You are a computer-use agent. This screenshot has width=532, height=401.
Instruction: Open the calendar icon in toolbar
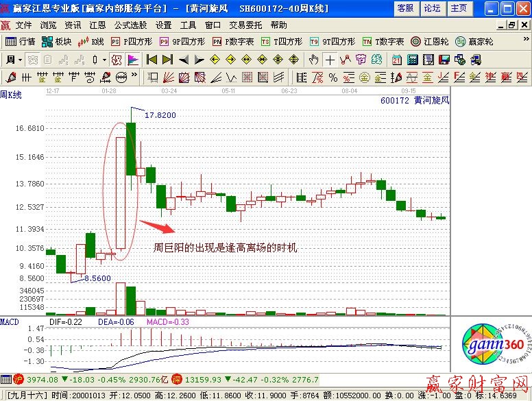(x=398, y=60)
